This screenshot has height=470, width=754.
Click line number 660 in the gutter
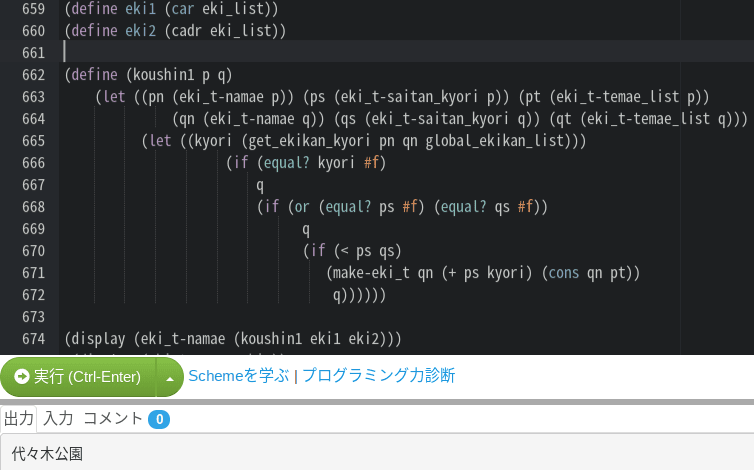point(33,31)
